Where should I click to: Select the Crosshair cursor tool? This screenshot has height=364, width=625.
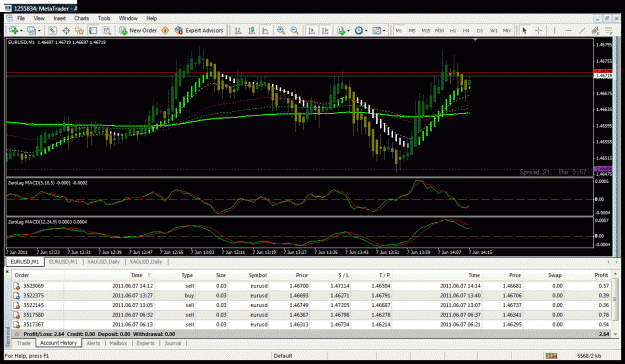(538, 30)
